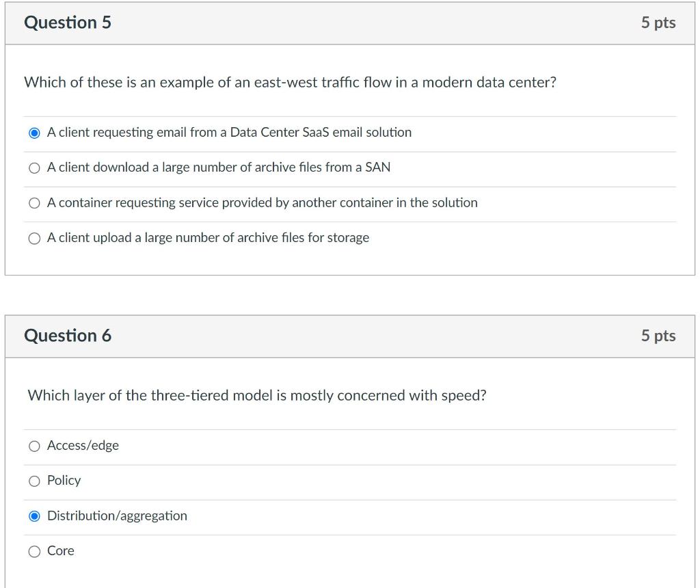Click answer text about another container in the solution
700x588 pixels.
pos(262,202)
